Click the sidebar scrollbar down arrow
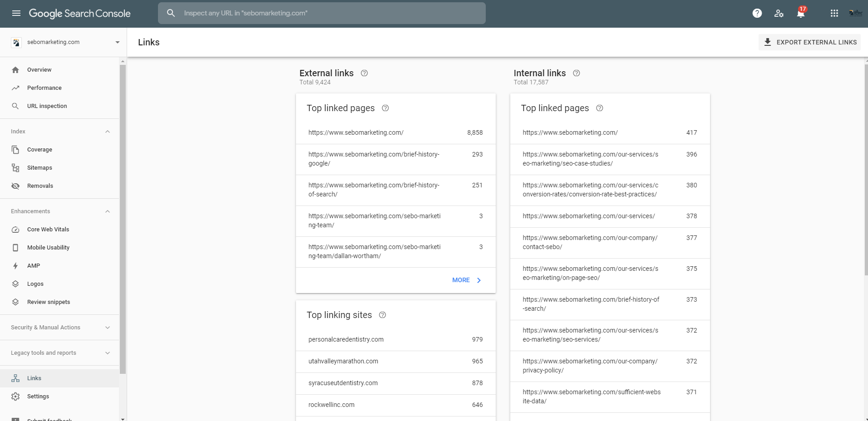 click(x=123, y=419)
